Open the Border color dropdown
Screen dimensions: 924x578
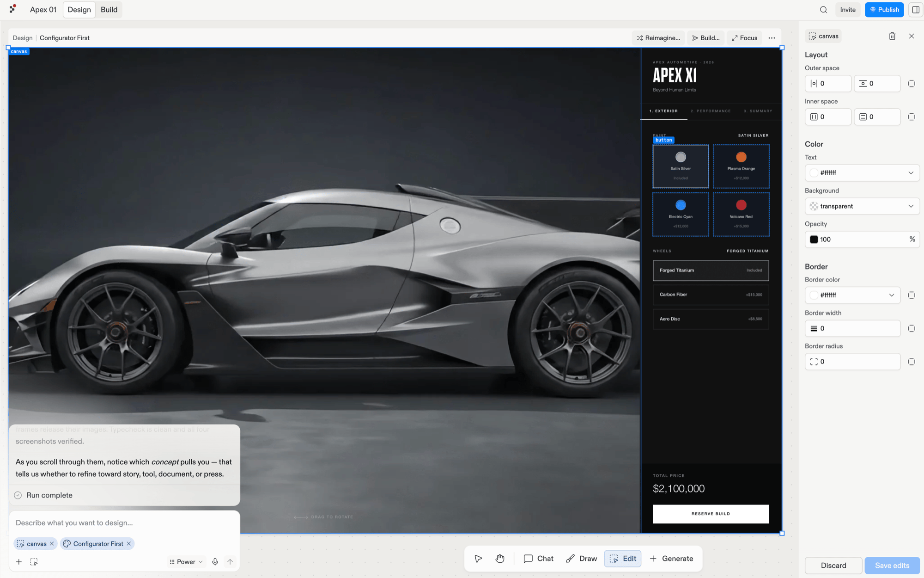852,295
